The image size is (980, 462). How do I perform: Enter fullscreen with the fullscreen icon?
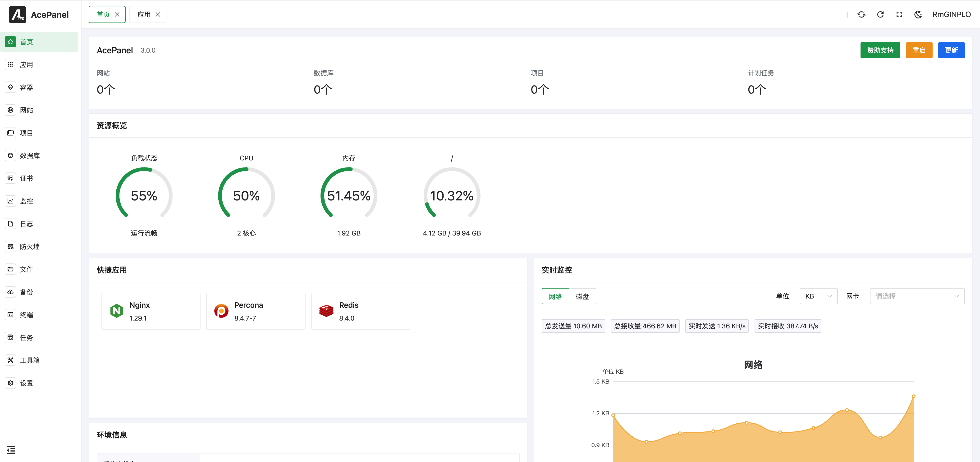point(899,14)
